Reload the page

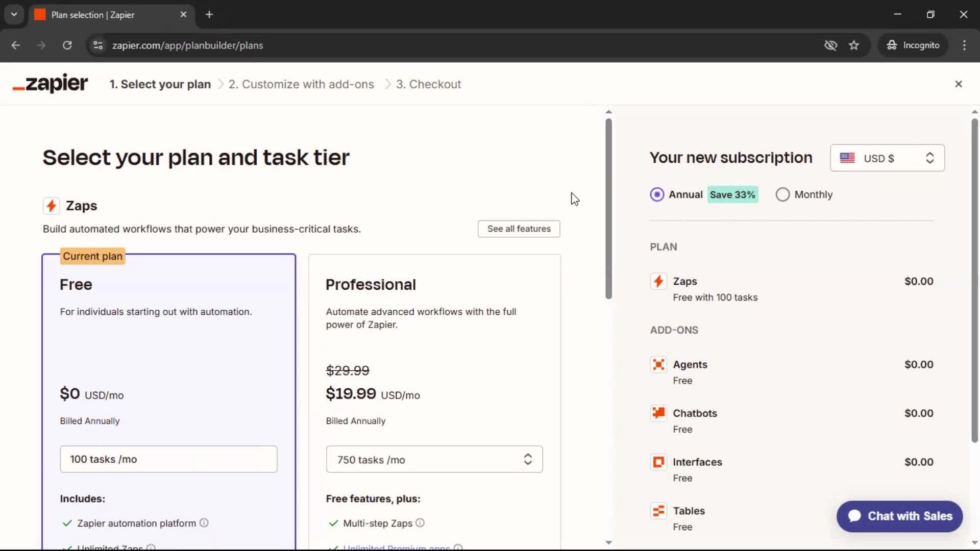click(67, 45)
